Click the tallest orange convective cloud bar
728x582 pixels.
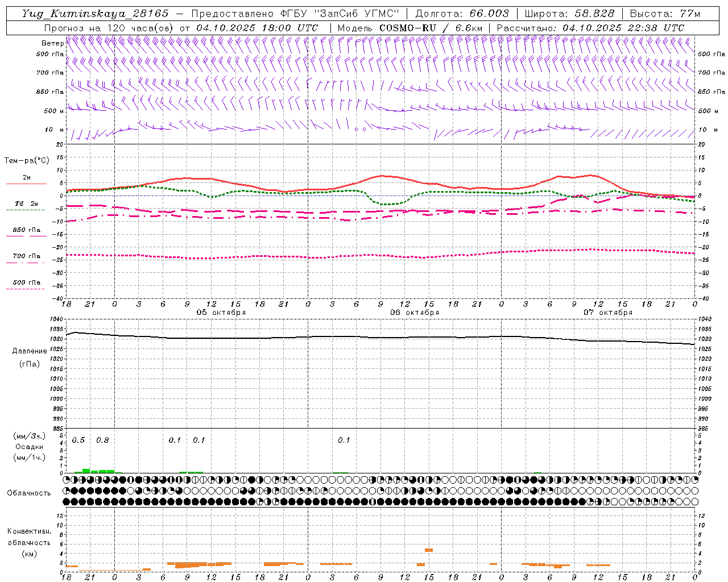point(429,550)
